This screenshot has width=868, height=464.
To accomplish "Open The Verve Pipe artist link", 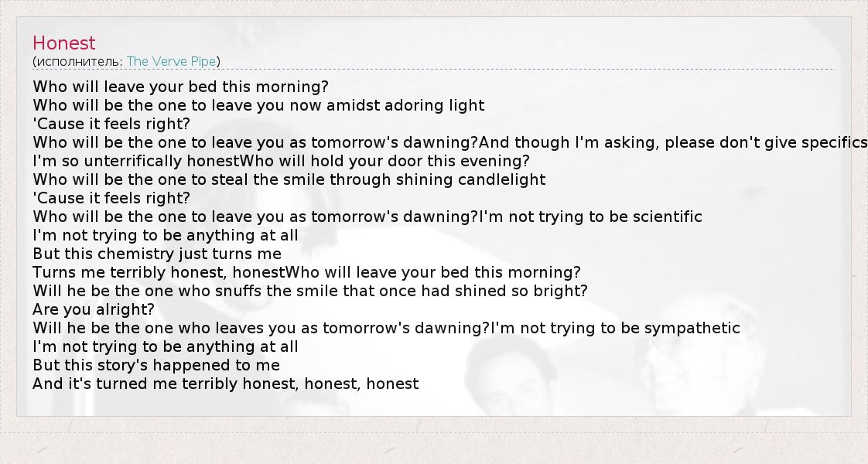I will [x=171, y=61].
